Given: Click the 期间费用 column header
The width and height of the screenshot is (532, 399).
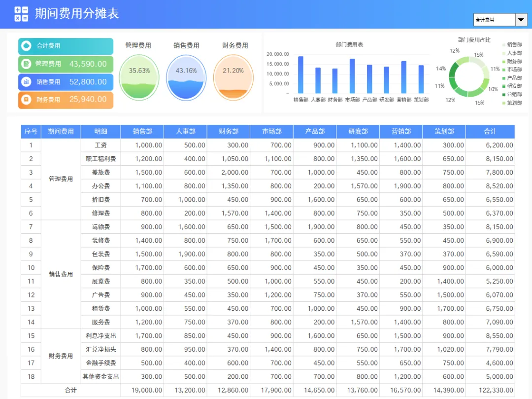Looking at the screenshot, I should click(61, 131).
